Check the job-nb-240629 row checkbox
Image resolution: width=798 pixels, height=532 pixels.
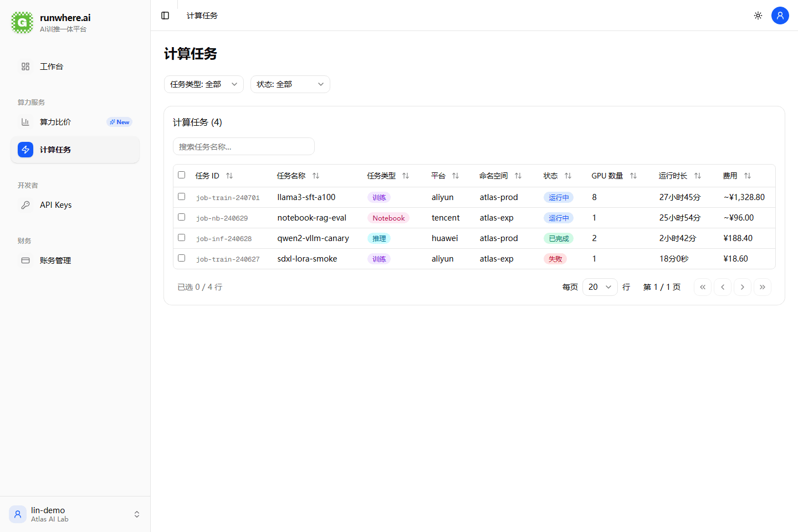pyautogui.click(x=181, y=217)
